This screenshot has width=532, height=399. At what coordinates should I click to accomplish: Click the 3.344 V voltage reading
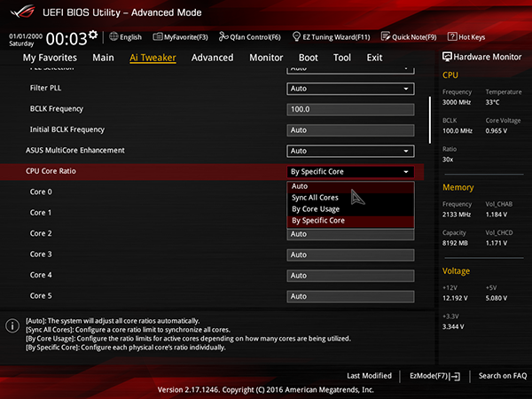(x=453, y=326)
